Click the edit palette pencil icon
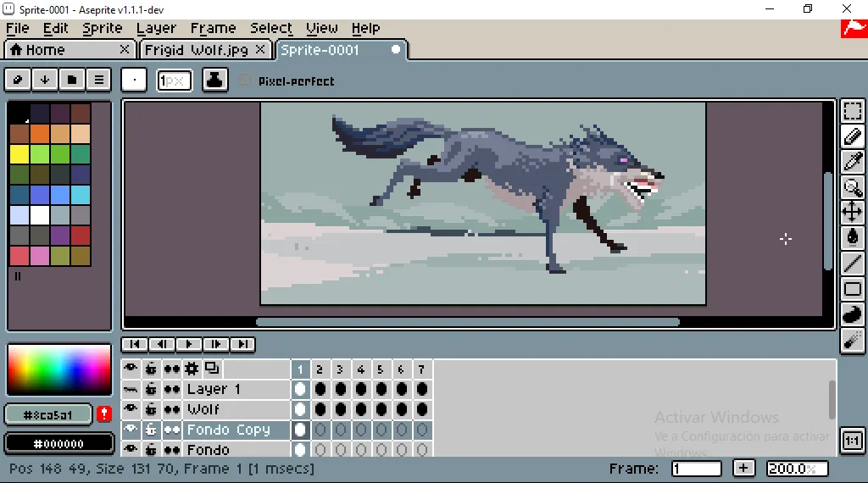Image resolution: width=868 pixels, height=483 pixels. coord(18,80)
